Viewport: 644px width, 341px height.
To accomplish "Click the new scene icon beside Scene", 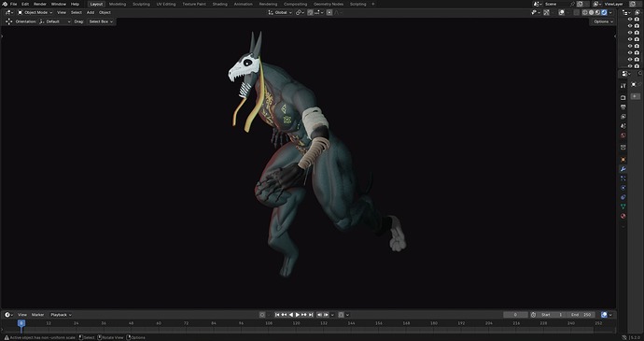I will [580, 4].
